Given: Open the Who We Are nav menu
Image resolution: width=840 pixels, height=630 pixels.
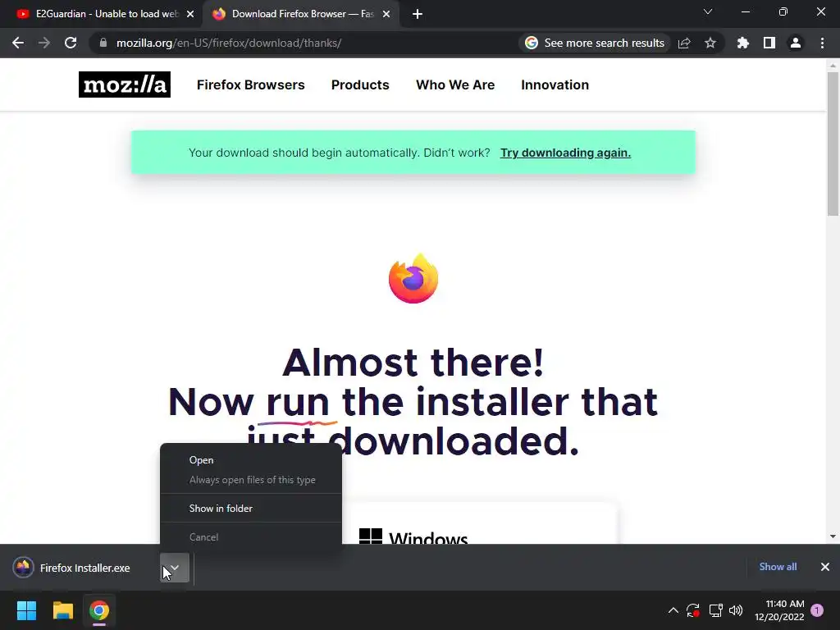Looking at the screenshot, I should (455, 84).
